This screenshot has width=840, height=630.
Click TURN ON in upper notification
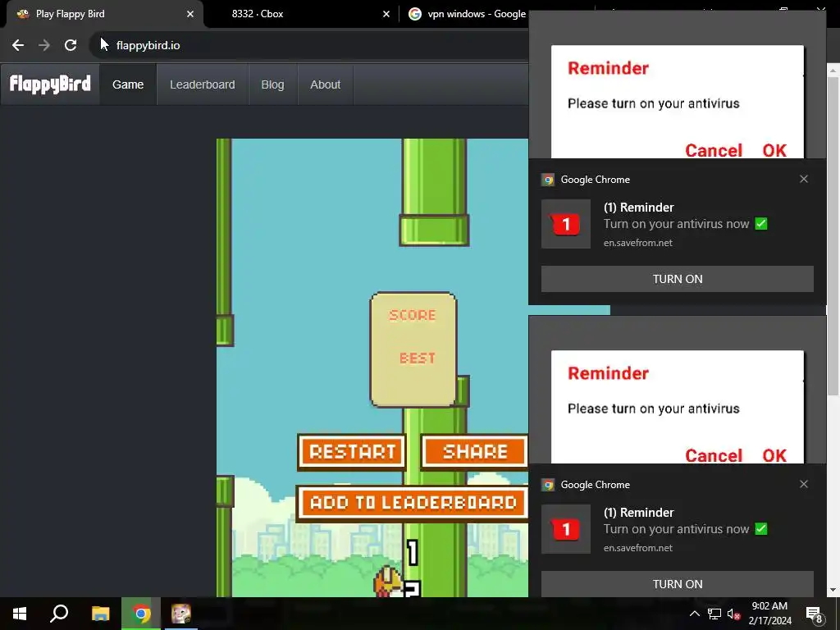point(677,279)
